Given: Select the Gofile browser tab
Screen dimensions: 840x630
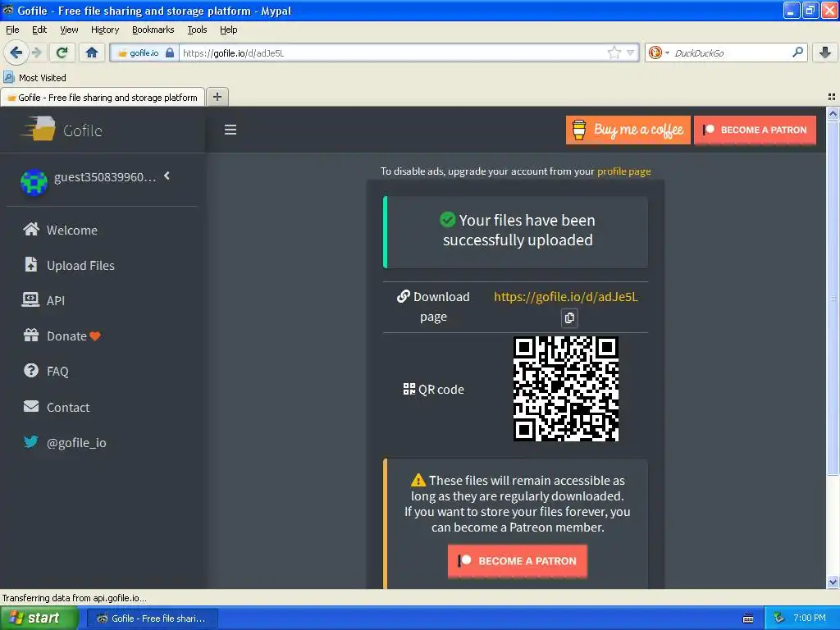Looking at the screenshot, I should pos(103,97).
